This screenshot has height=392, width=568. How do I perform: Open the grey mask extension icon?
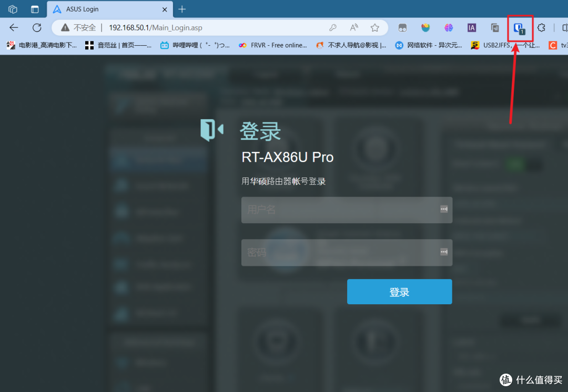402,27
